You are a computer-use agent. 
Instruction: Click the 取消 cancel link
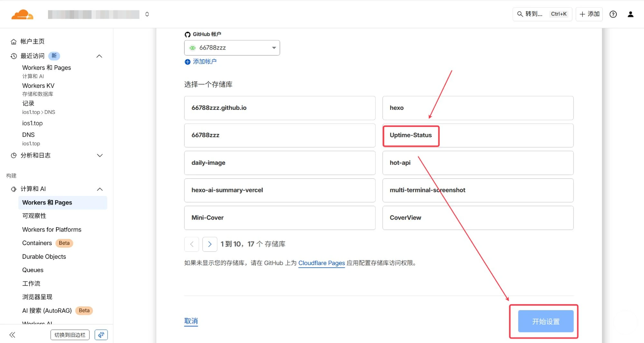coord(191,321)
